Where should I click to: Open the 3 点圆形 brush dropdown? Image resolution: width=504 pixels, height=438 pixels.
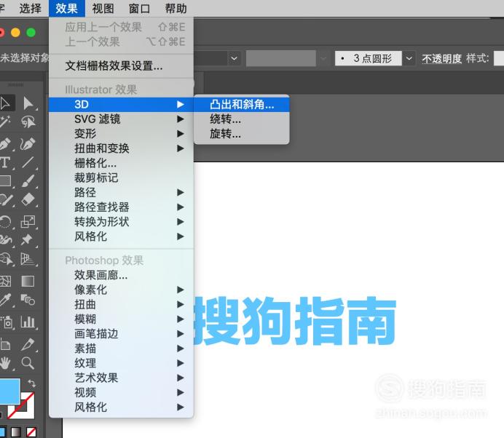(409, 58)
